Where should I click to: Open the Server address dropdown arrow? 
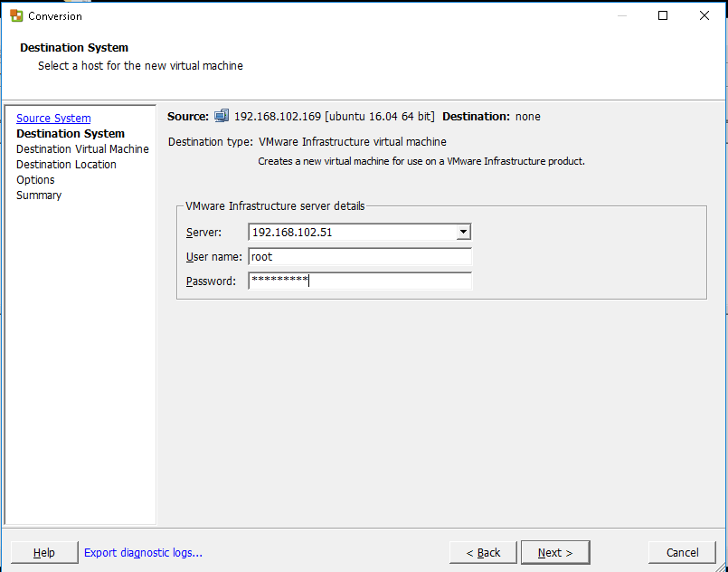[x=463, y=232]
